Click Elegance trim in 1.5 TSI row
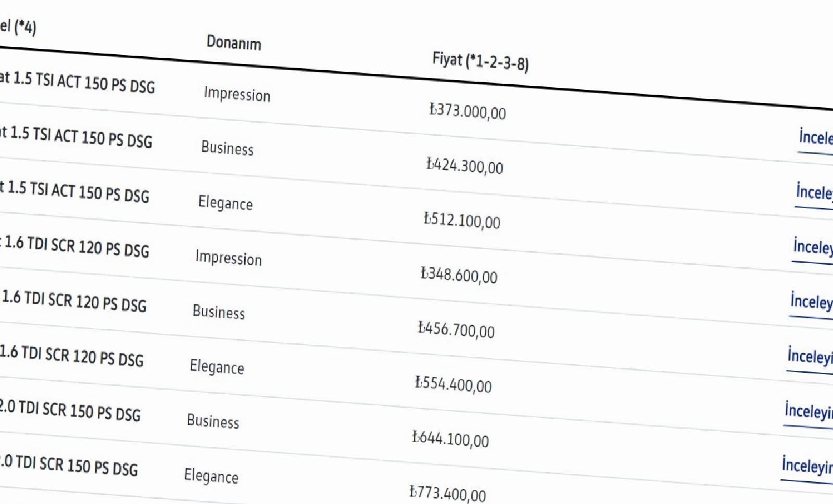The image size is (833, 504). point(225,203)
